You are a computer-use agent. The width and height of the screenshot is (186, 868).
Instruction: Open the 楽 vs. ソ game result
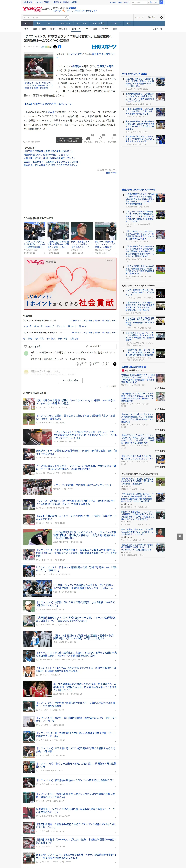61,326
